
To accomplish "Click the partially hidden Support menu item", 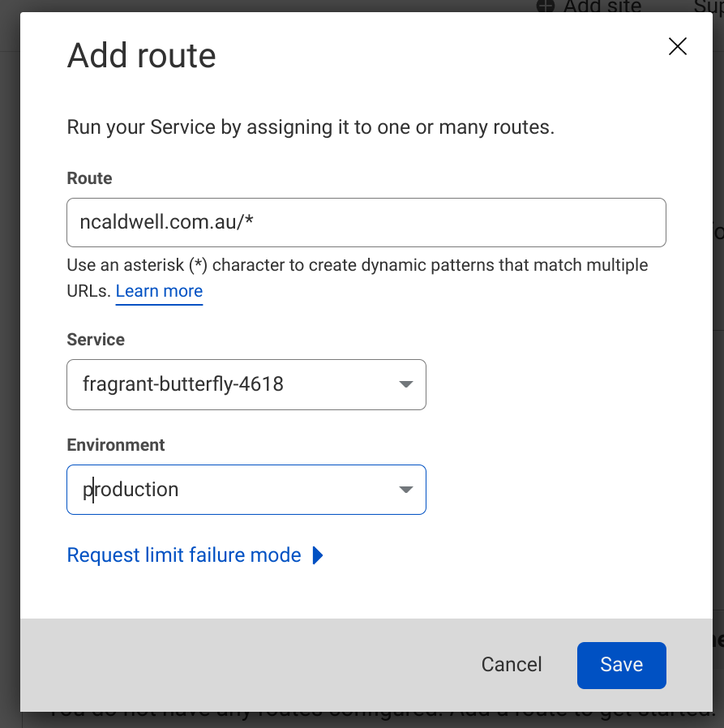I will tap(707, 6).
